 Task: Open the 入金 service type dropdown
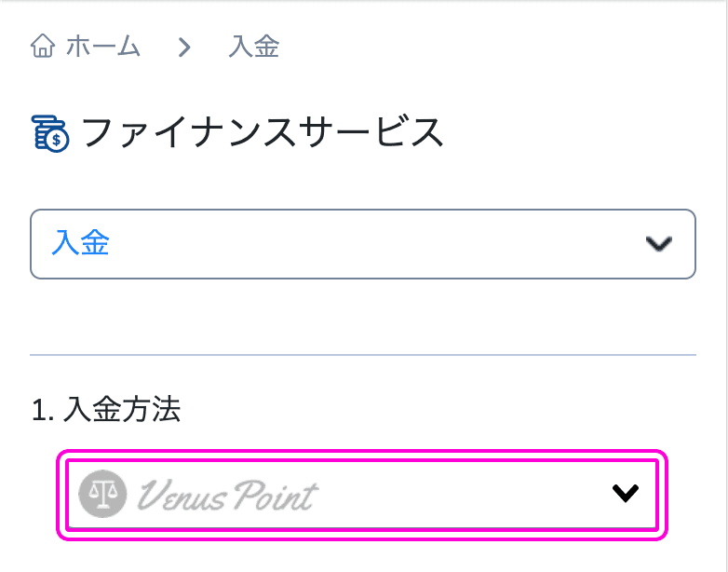(363, 244)
